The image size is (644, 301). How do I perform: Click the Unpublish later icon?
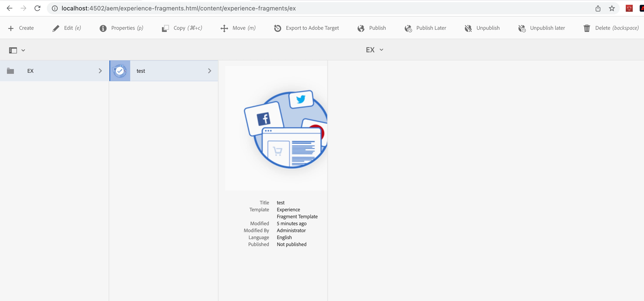[522, 28]
